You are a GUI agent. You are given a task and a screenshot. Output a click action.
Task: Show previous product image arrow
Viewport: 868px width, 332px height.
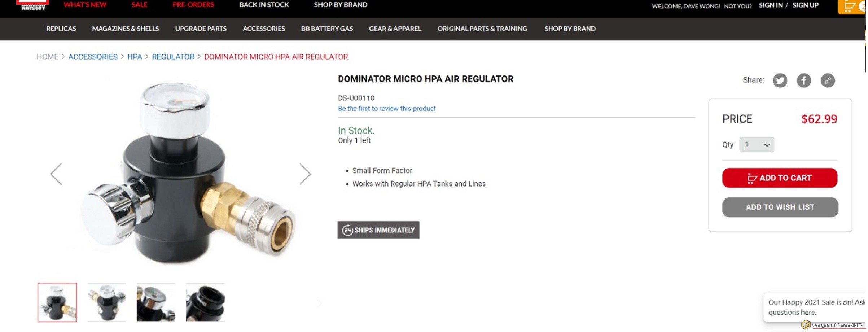[56, 174]
